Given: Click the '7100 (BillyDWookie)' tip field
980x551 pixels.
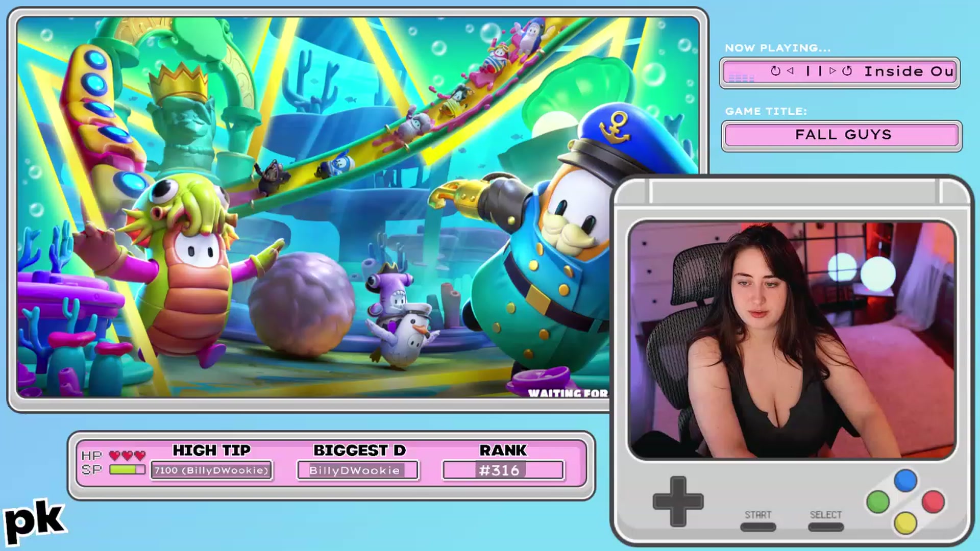Looking at the screenshot, I should [211, 470].
